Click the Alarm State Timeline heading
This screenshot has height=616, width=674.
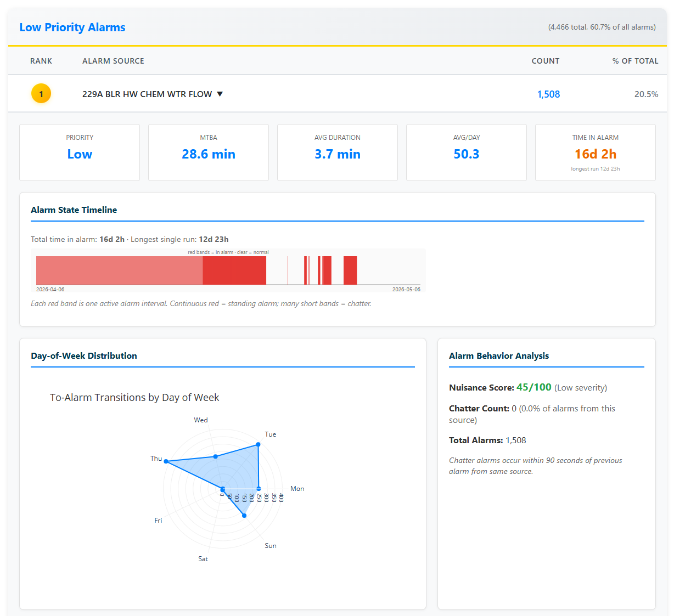pyautogui.click(x=74, y=210)
